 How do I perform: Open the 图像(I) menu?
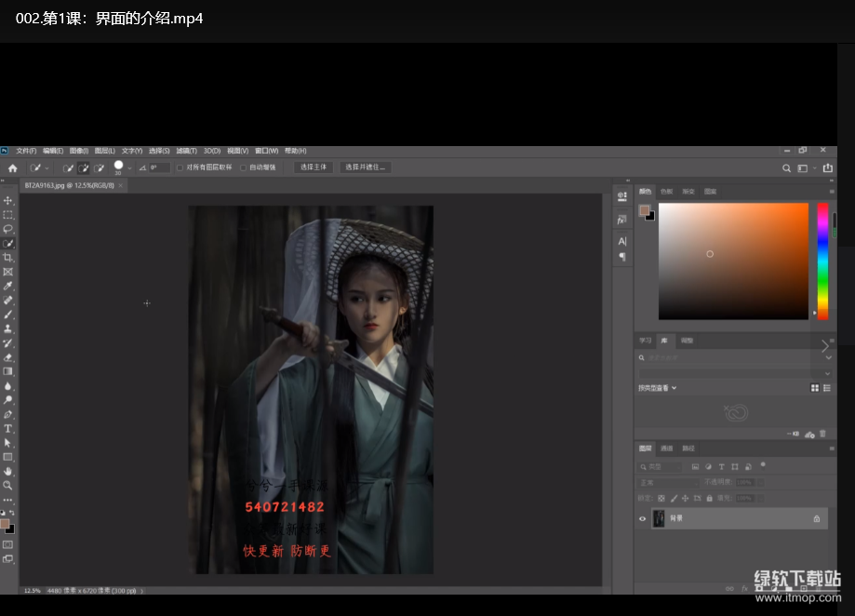78,151
